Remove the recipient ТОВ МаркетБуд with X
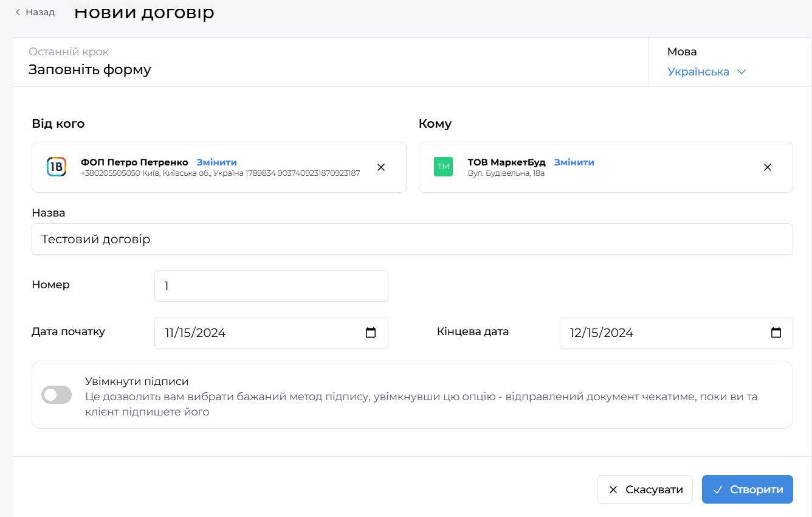The width and height of the screenshot is (812, 517). [x=768, y=167]
